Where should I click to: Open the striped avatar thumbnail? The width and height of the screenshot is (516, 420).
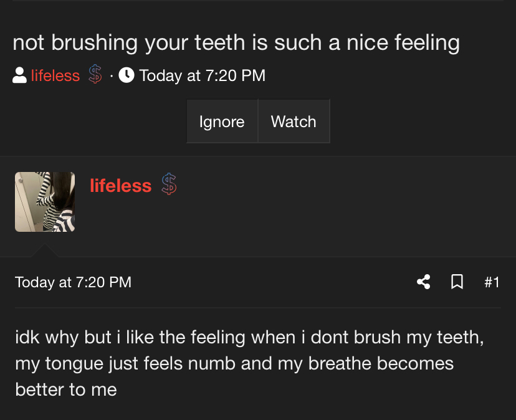point(45,202)
